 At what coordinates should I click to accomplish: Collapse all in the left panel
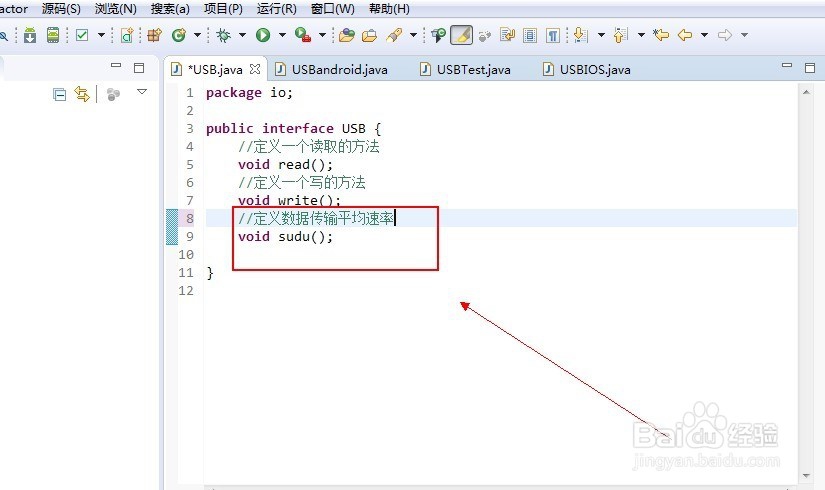pyautogui.click(x=59, y=95)
